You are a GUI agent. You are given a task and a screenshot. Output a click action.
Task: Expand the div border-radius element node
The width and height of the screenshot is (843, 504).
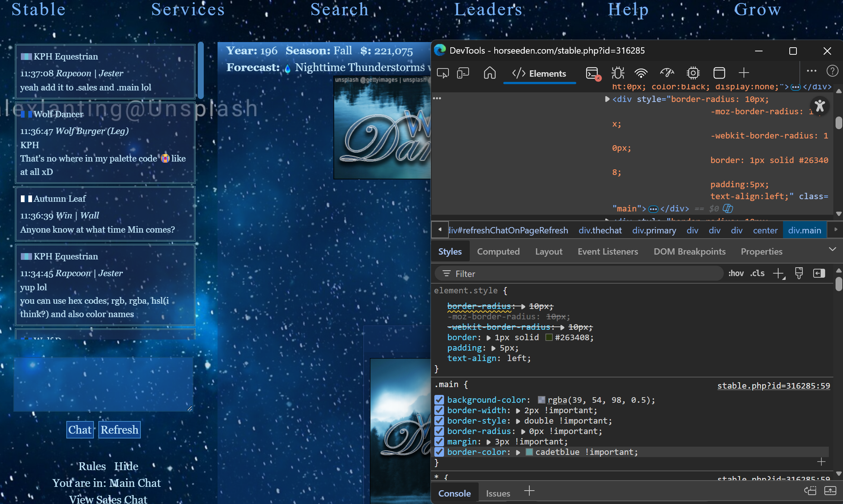click(607, 99)
